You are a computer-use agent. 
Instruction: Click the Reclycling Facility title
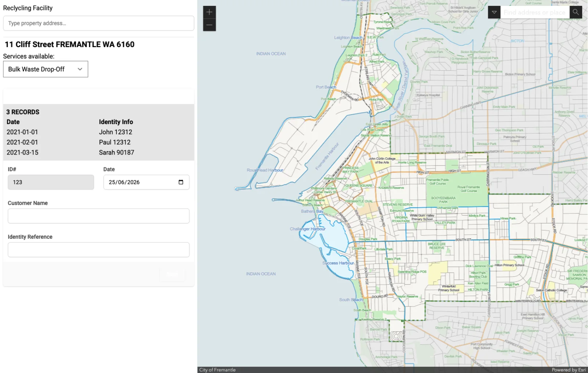28,8
